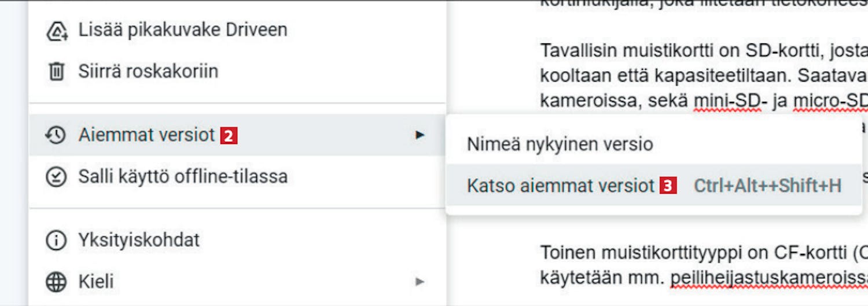Click the red number 2 badge
The height and width of the screenshot is (306, 868).
tap(229, 136)
